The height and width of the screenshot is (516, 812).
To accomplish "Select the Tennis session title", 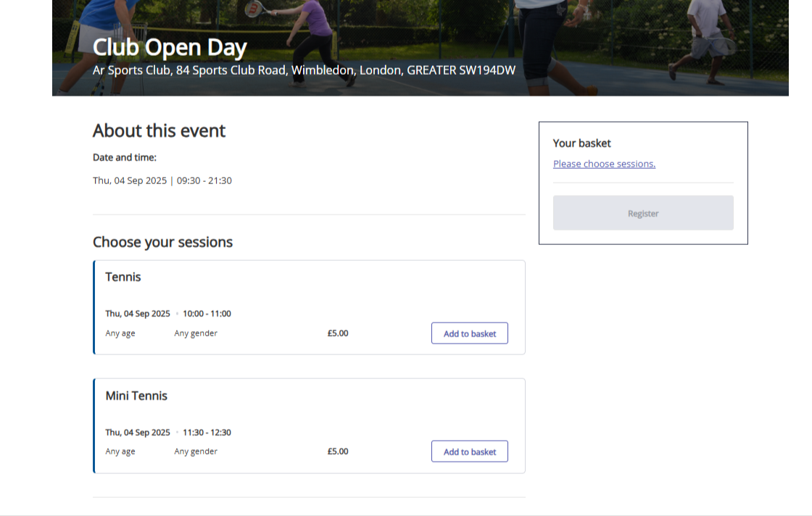I will [x=123, y=277].
